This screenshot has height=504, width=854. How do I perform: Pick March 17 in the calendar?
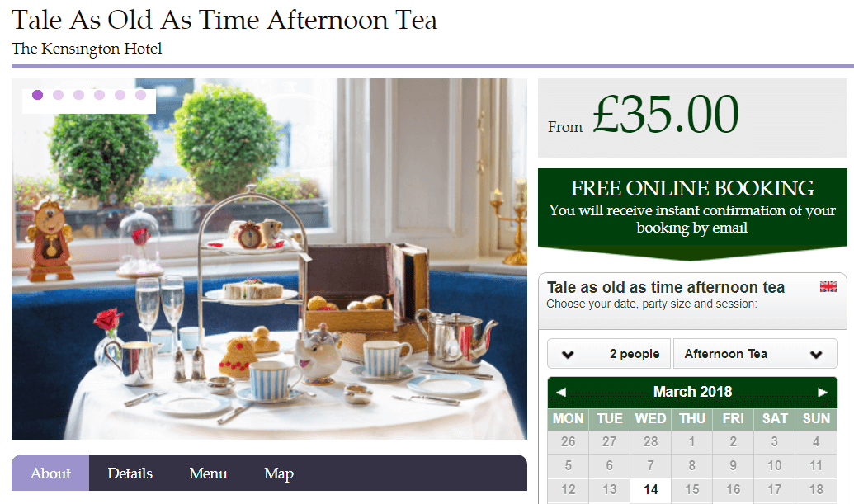775,489
